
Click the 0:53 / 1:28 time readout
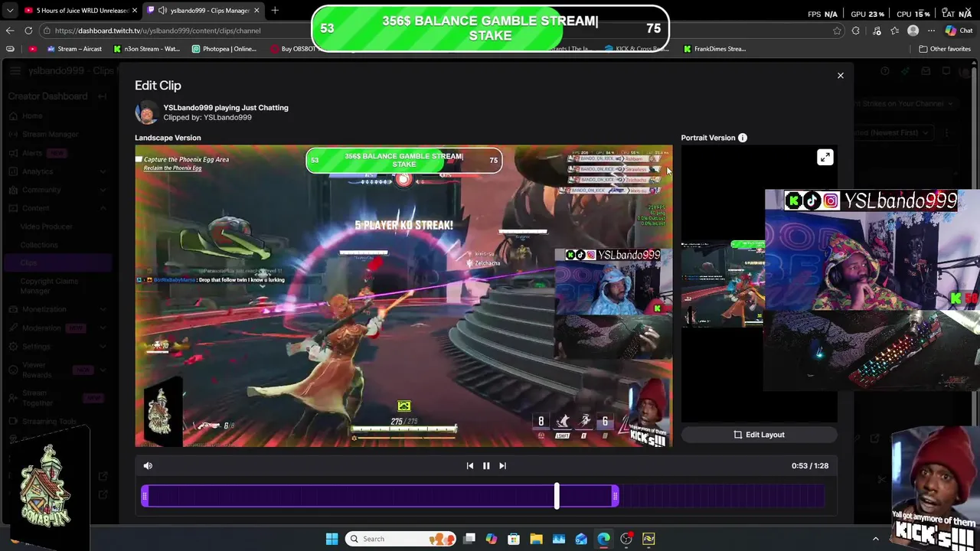pos(810,465)
